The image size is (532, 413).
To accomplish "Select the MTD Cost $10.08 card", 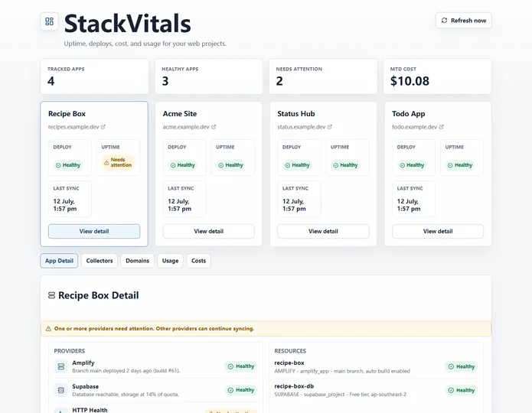I will 437,76.
